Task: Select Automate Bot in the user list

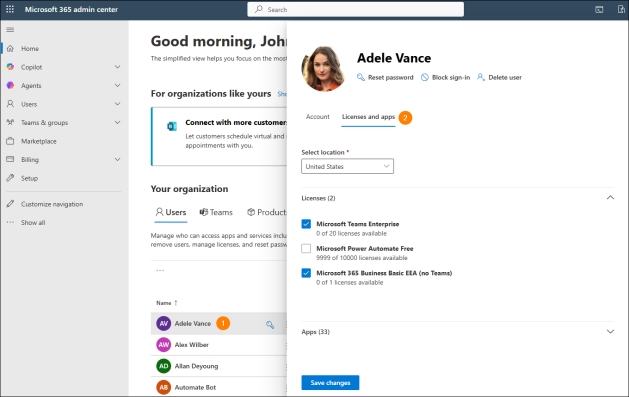Action: click(195, 387)
